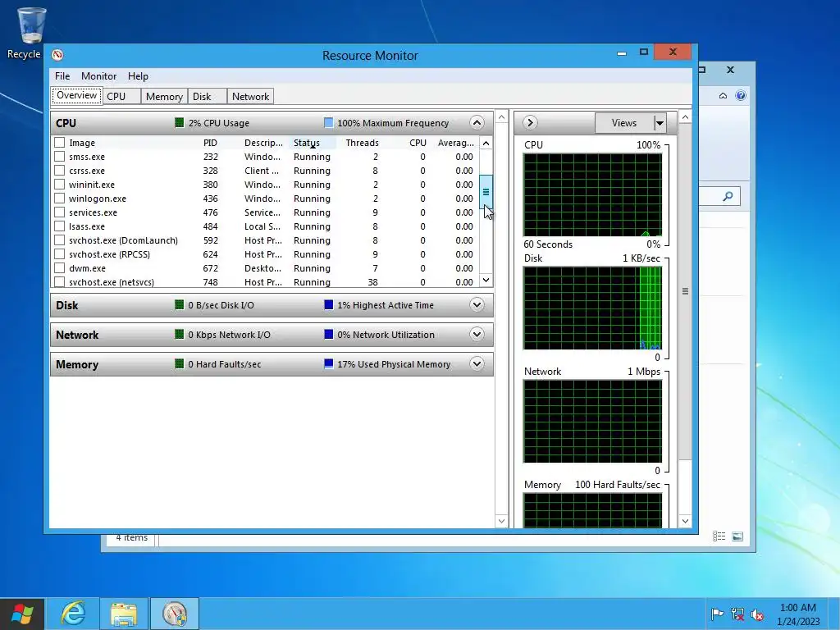Click the green CPU Usage indicator square
Viewport: 840px width, 630px height.
click(x=180, y=123)
